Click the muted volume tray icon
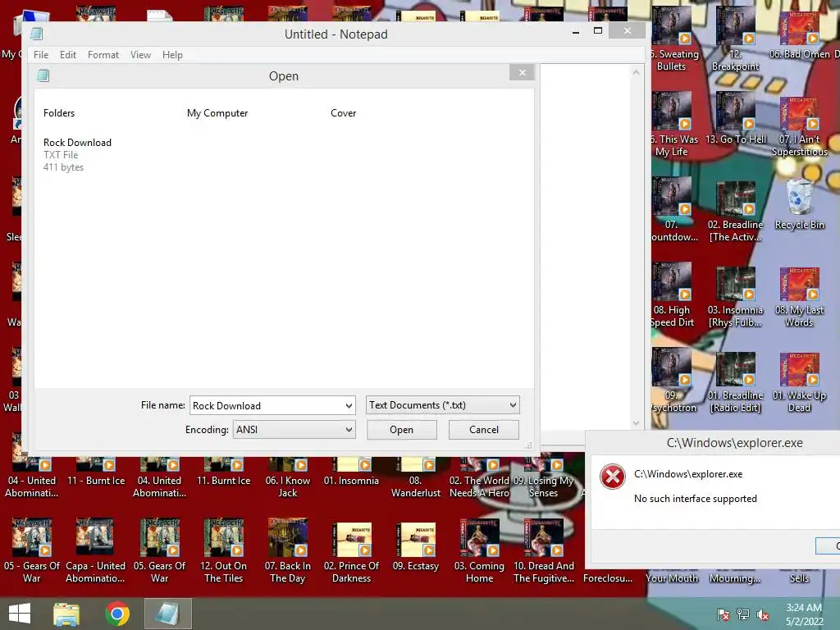The image size is (840, 630). tap(763, 614)
